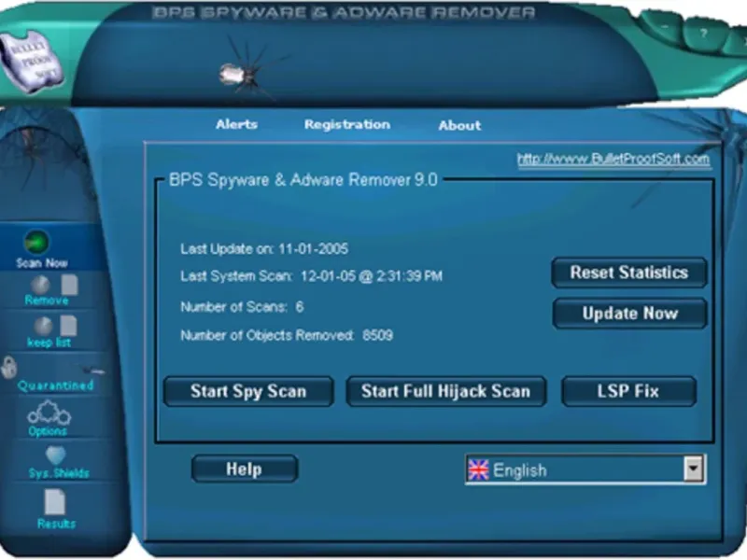The image size is (747, 560).
Task: Open the keep list sidebar item
Action: [49, 343]
